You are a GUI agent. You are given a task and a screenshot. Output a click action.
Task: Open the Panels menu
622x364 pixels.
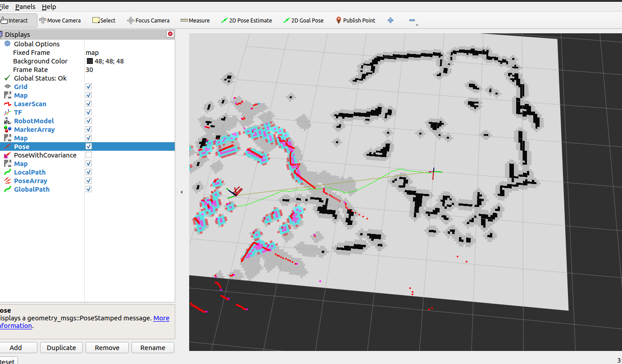(x=25, y=7)
